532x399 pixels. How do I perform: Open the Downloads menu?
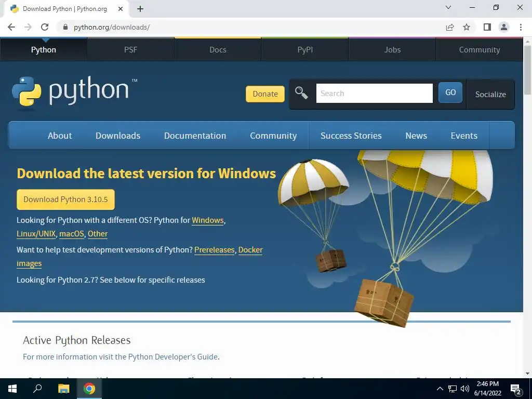(x=118, y=136)
